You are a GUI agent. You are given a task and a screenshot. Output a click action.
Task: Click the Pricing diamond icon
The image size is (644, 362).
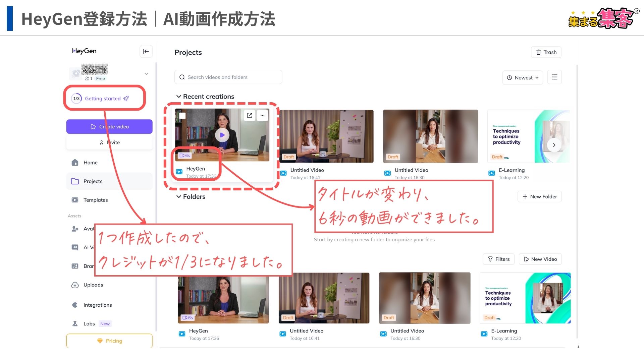coord(100,341)
